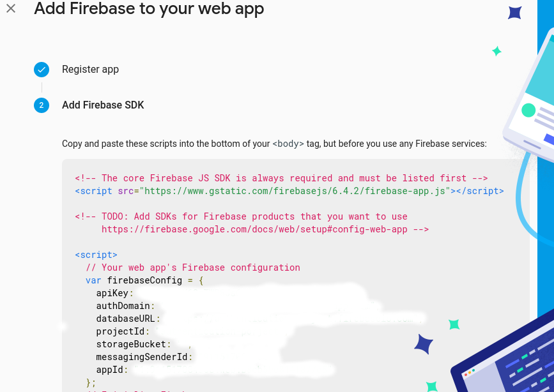Click the dark blue star at top right
This screenshot has height=392, width=554.
[514, 12]
